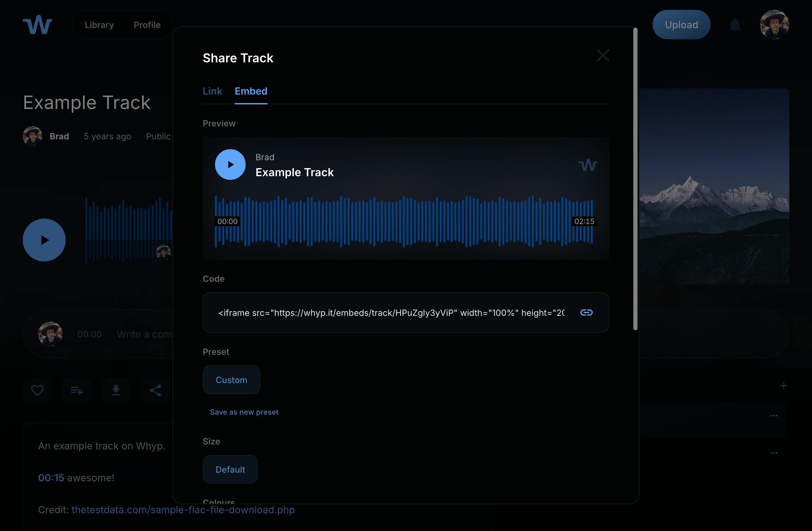Viewport: 812px width, 531px height.
Task: Click the 00:15 timestamp in description
Action: pos(51,478)
